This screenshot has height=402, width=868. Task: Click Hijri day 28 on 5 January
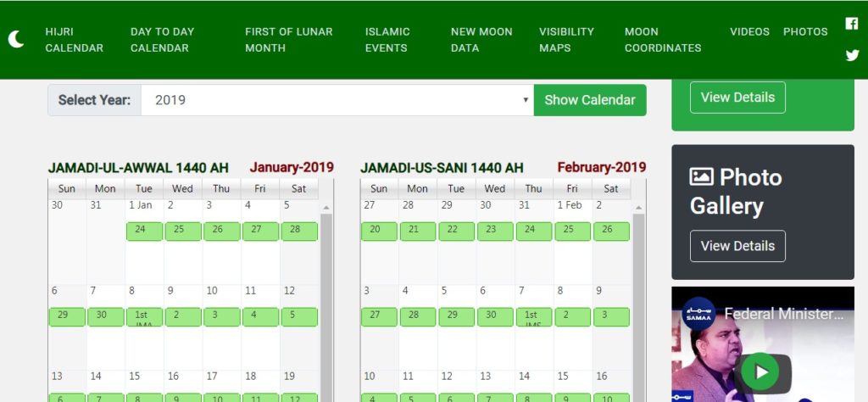point(299,232)
